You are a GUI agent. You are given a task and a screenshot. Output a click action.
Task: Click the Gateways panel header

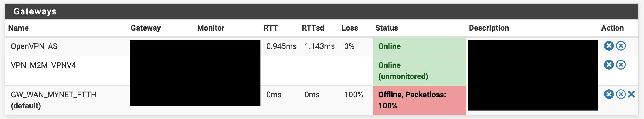click(x=322, y=11)
